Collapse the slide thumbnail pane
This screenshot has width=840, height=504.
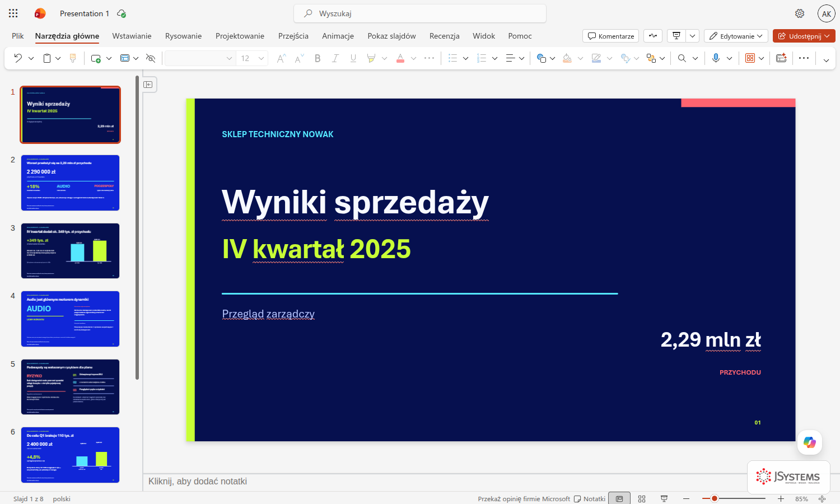coord(148,85)
